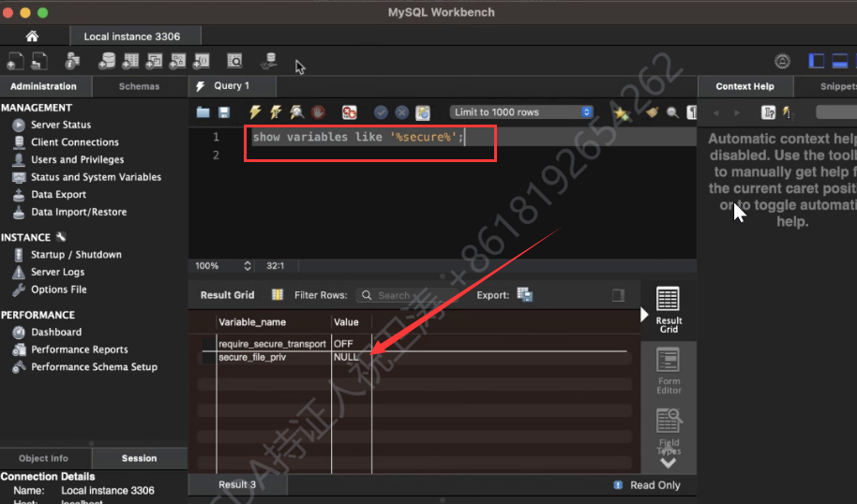The image size is (857, 504).
Task: Roll back the transaction icon
Action: 401,112
